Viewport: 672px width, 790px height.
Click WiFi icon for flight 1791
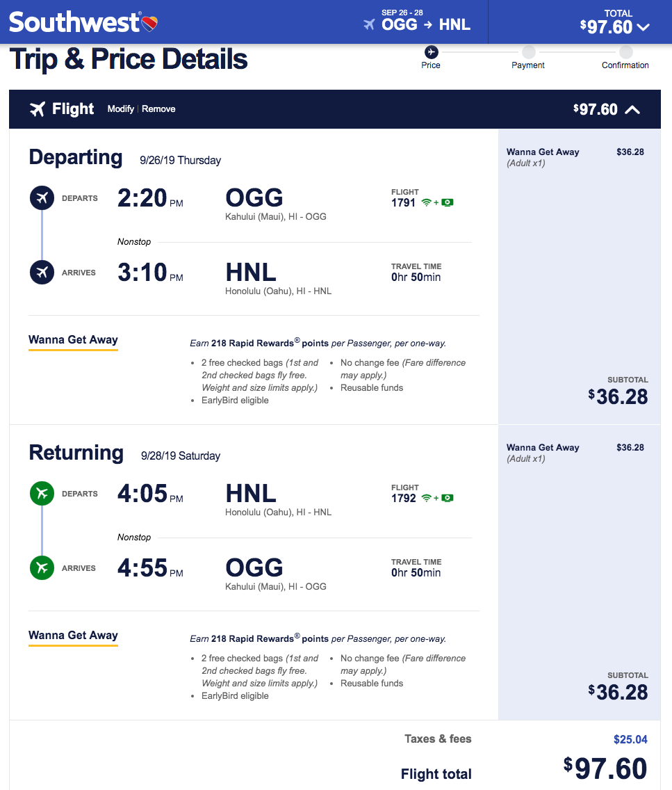(426, 203)
